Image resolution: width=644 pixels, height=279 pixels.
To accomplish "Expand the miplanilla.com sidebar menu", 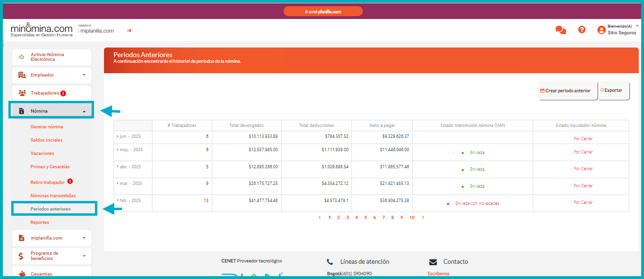I will coord(84,238).
